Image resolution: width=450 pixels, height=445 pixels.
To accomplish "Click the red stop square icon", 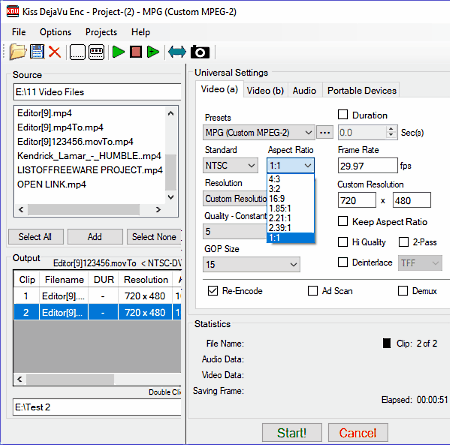I will [136, 52].
